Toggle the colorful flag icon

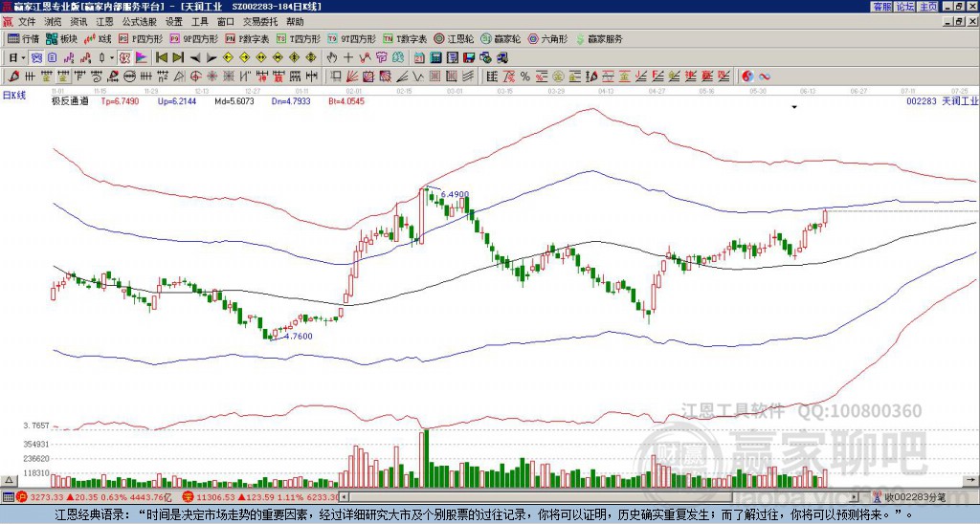[x=142, y=58]
